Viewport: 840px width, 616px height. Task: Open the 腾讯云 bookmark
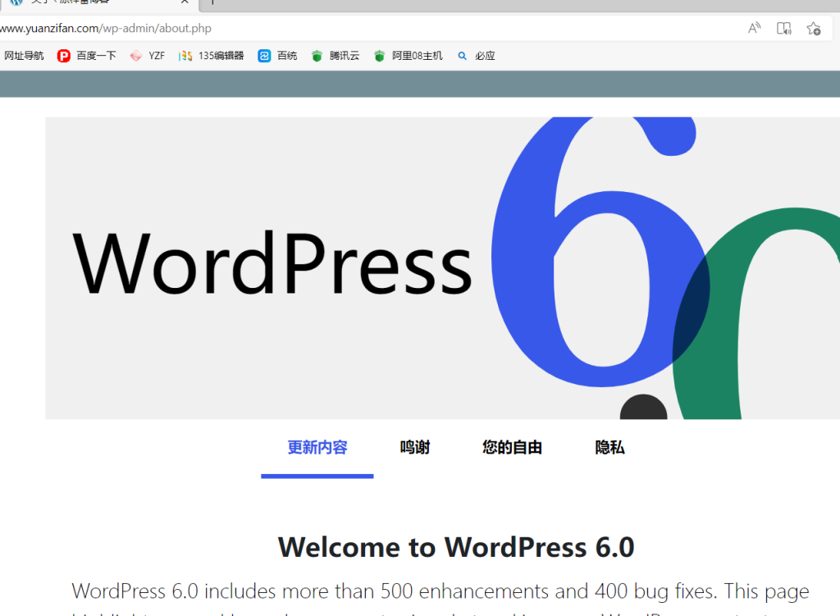pos(336,56)
